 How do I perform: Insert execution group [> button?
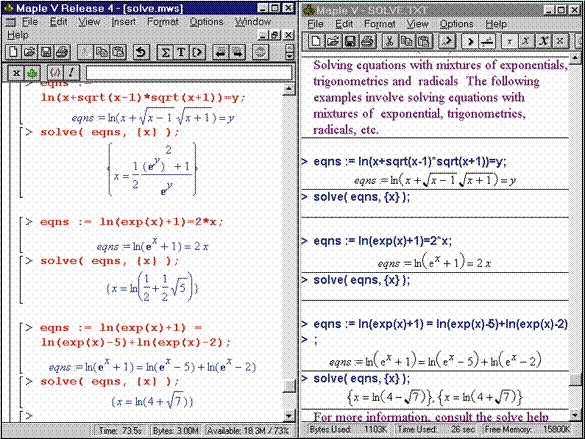coord(197,52)
